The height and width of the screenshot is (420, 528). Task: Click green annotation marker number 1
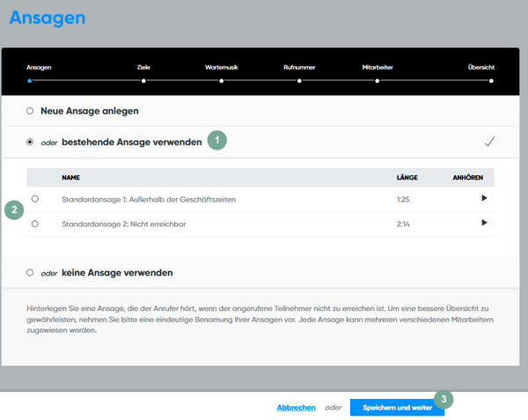[x=217, y=140]
